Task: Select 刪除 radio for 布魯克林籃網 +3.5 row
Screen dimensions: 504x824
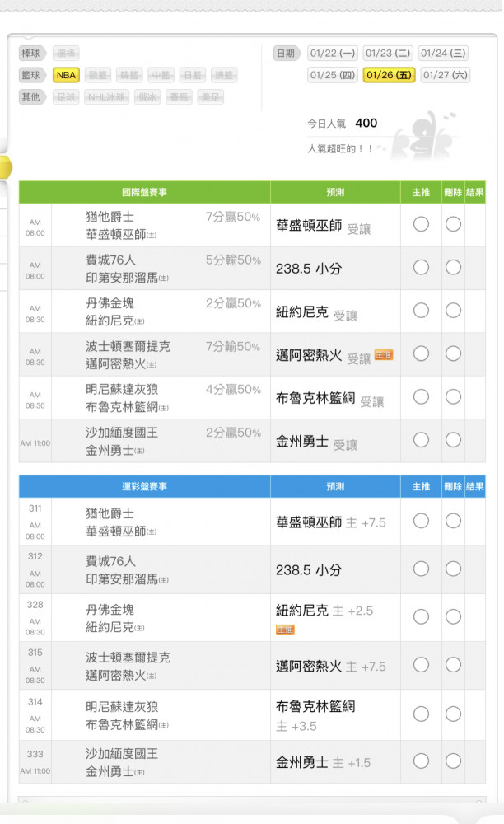Action: 453,714
